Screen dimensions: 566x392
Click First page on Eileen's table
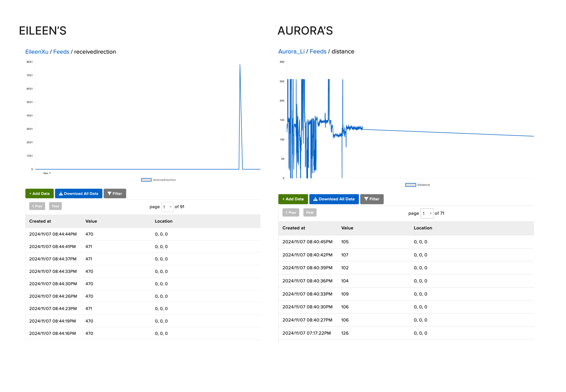tap(55, 206)
